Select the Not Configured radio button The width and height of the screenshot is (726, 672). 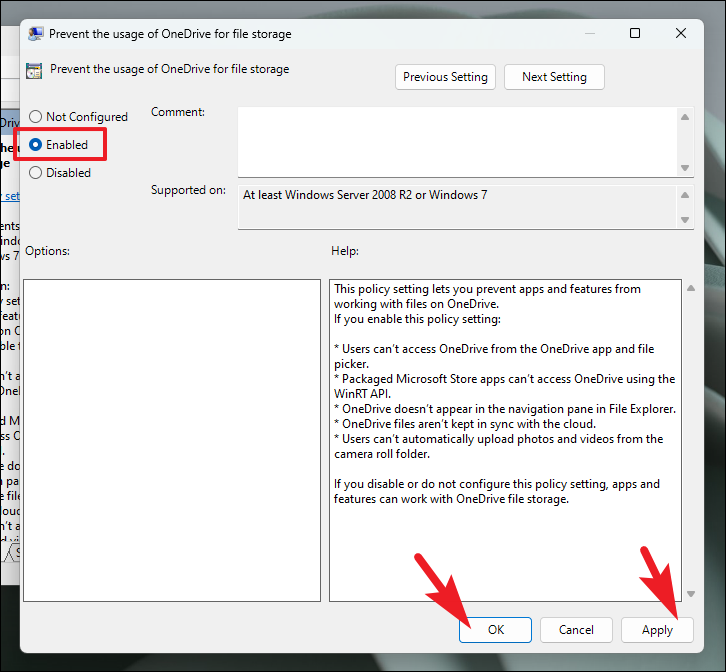[x=36, y=117]
